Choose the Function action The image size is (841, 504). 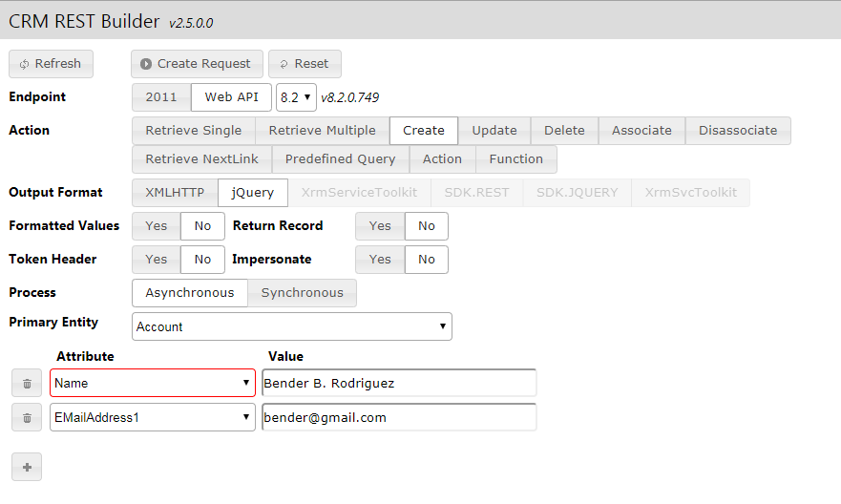516,159
